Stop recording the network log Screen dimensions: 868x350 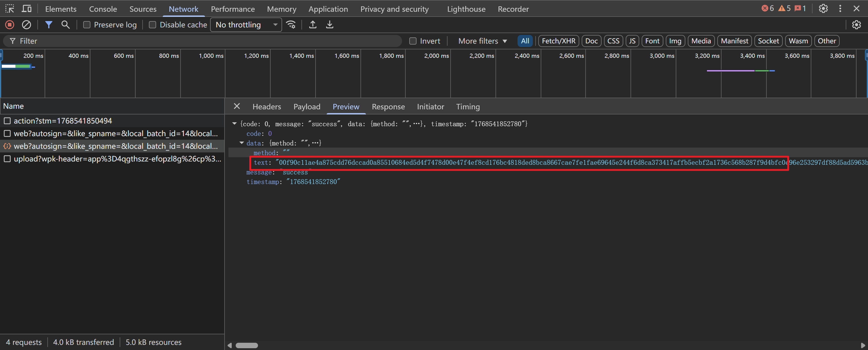coord(10,25)
